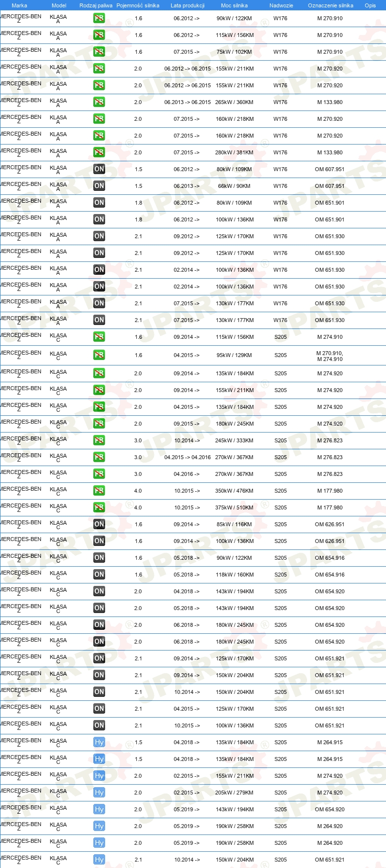
Task: Click W176 in the 265kW / 360KM row
Action: (x=280, y=102)
